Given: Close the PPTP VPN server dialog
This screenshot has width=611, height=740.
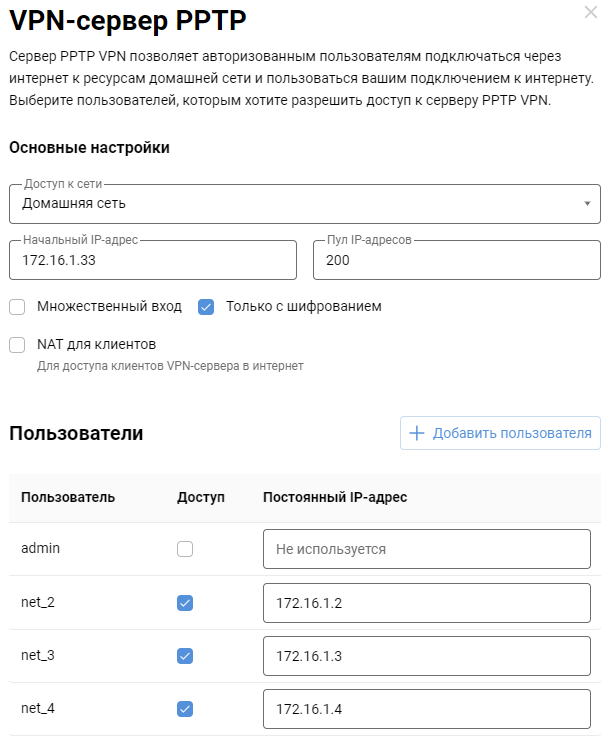Looking at the screenshot, I should pos(590,13).
